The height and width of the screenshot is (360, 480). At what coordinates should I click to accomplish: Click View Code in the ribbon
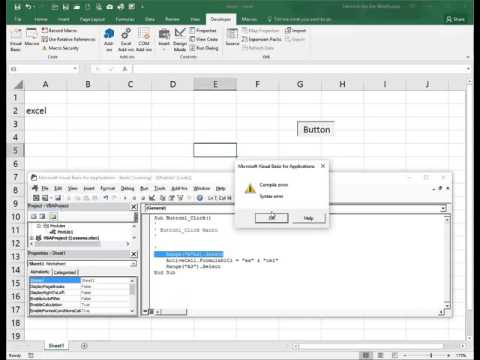point(204,39)
